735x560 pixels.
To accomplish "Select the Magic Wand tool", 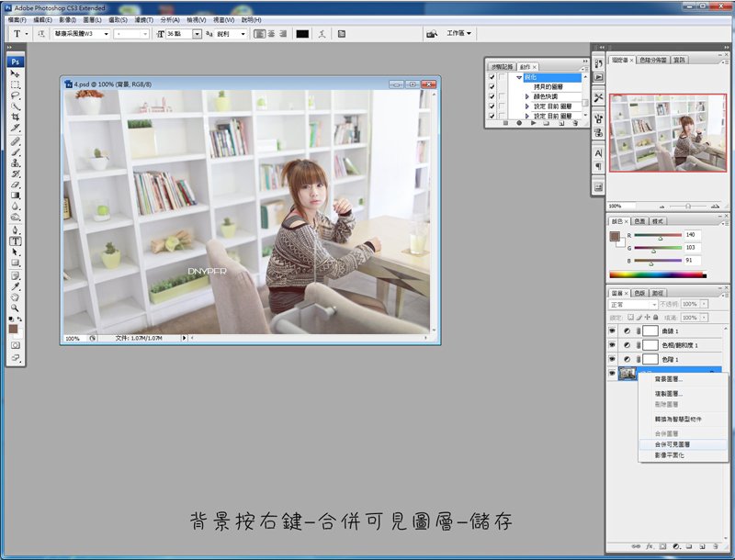I will pyautogui.click(x=15, y=106).
